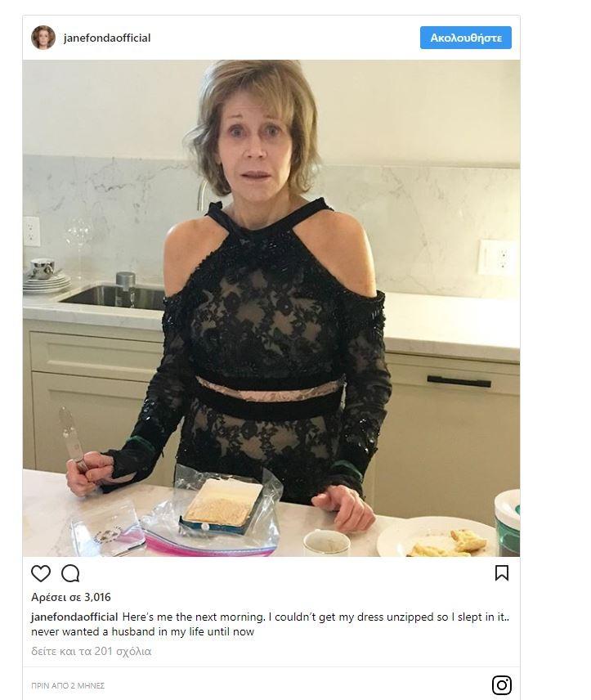Screen dimensions: 591x700
Task: Click the Instagram glyph beside the timestamp row
Action: point(502,684)
